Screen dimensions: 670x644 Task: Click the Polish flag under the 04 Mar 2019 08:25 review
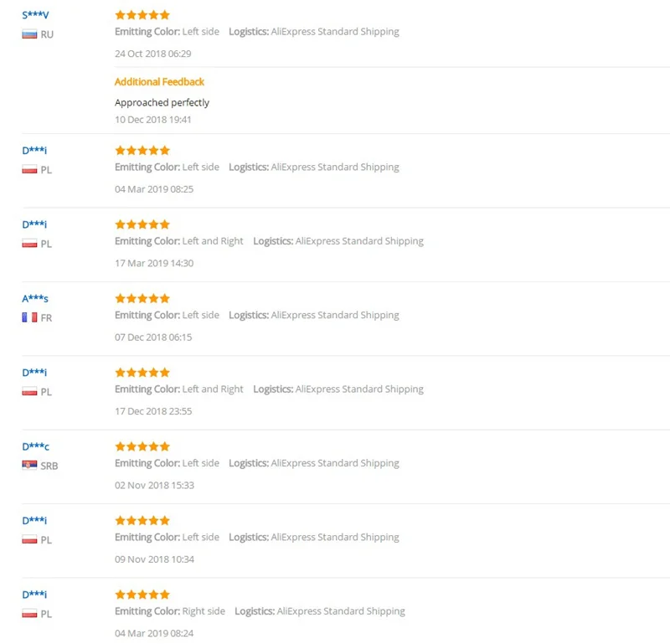[29, 170]
